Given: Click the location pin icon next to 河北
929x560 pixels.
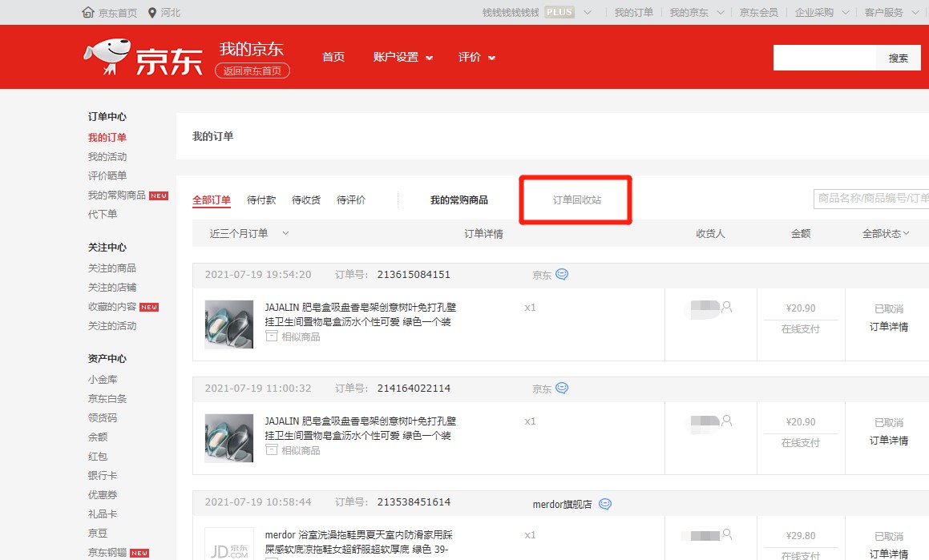Looking at the screenshot, I should coord(152,13).
